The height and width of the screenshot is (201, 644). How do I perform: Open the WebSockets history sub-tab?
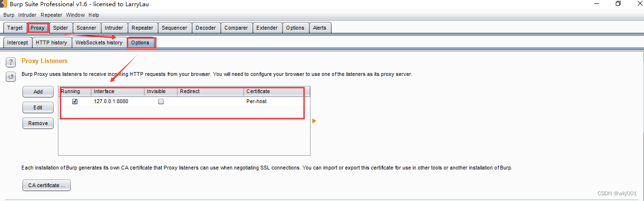[99, 42]
